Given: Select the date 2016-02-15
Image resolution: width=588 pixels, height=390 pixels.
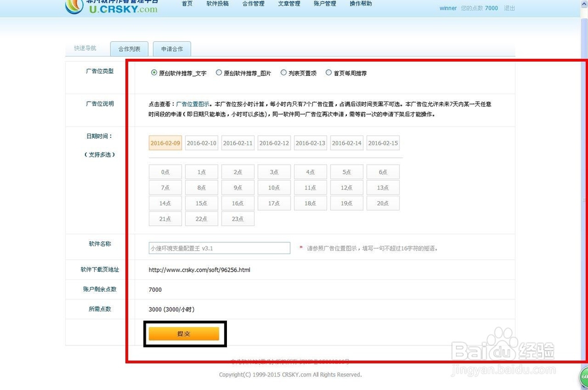Looking at the screenshot, I should (x=383, y=143).
